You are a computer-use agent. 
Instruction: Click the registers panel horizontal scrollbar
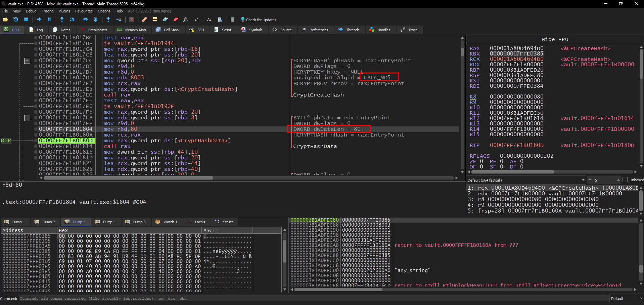click(x=512, y=172)
